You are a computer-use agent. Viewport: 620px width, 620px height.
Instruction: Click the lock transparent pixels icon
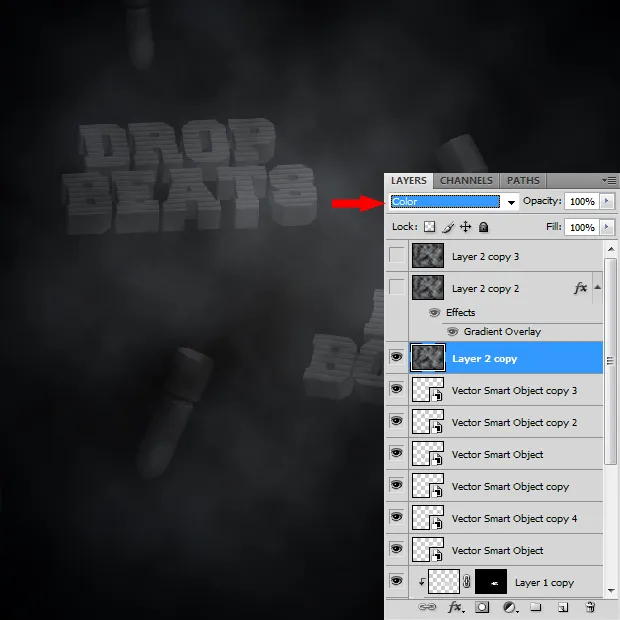click(x=430, y=228)
